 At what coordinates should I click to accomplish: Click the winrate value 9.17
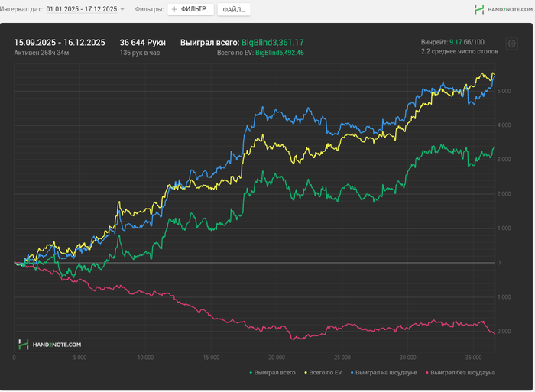coord(456,42)
